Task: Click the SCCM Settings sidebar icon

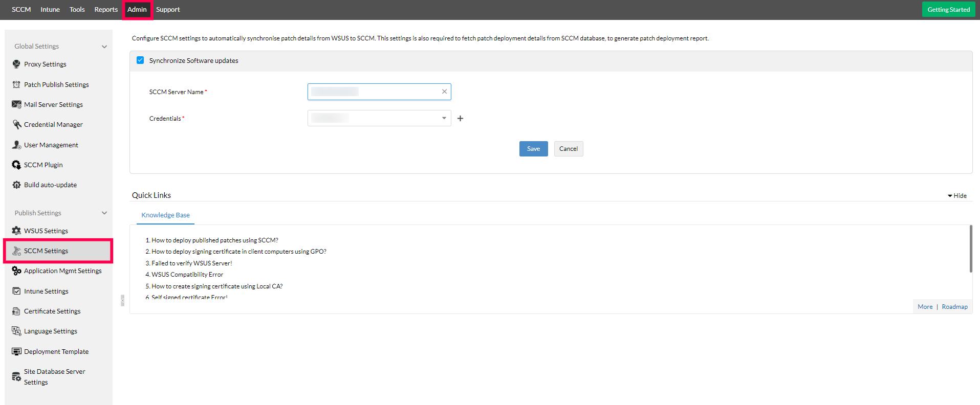Action: click(x=16, y=251)
